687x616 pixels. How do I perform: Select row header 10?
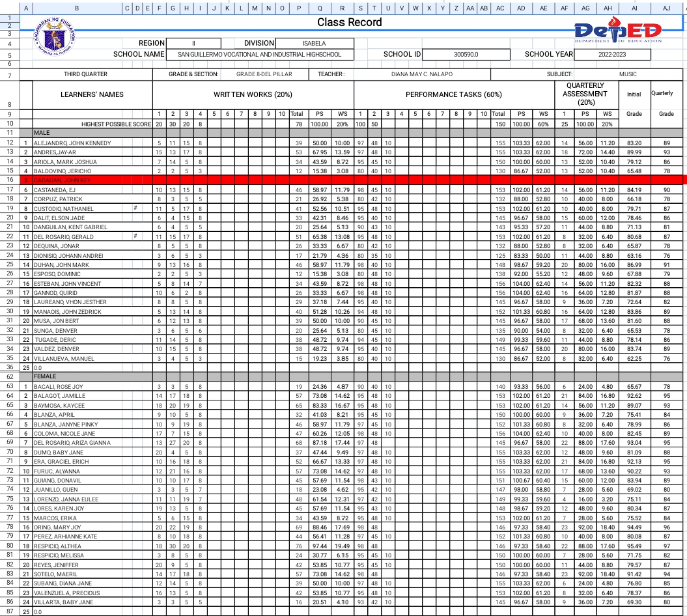(10, 124)
